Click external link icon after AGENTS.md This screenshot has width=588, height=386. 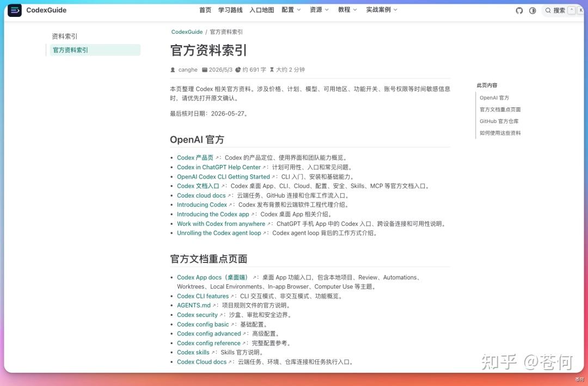point(215,306)
